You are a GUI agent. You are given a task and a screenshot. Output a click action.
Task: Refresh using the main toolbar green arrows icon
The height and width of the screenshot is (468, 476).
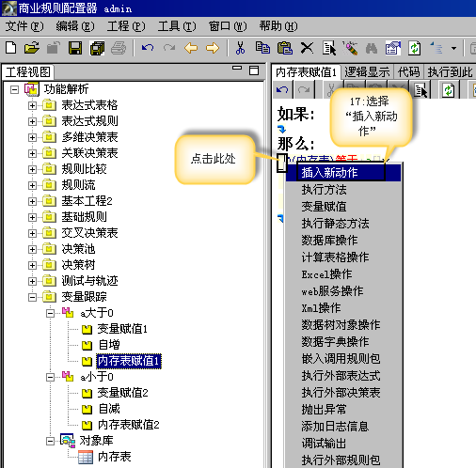point(415,48)
